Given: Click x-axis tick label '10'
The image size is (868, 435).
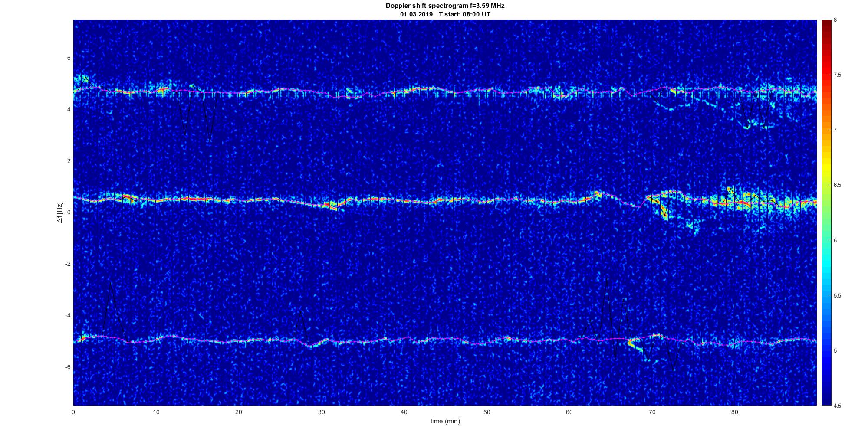Looking at the screenshot, I should (156, 412).
